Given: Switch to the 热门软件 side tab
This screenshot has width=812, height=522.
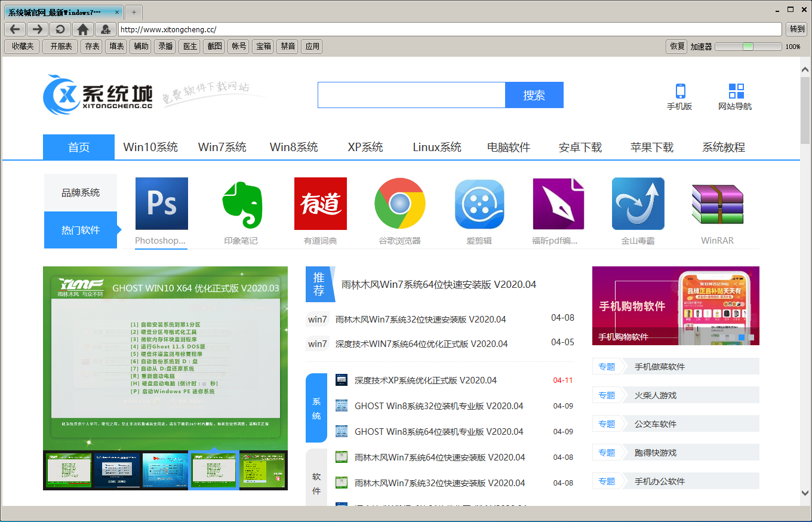Looking at the screenshot, I should tap(81, 230).
